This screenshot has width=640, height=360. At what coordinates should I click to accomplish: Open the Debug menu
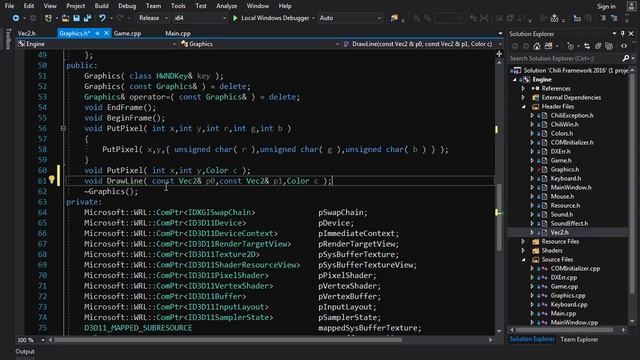[x=127, y=6]
